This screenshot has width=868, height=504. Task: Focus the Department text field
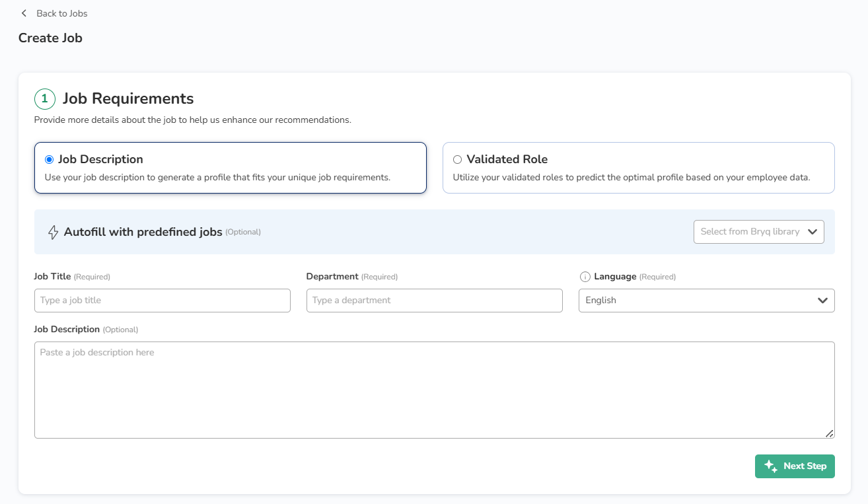click(x=434, y=301)
